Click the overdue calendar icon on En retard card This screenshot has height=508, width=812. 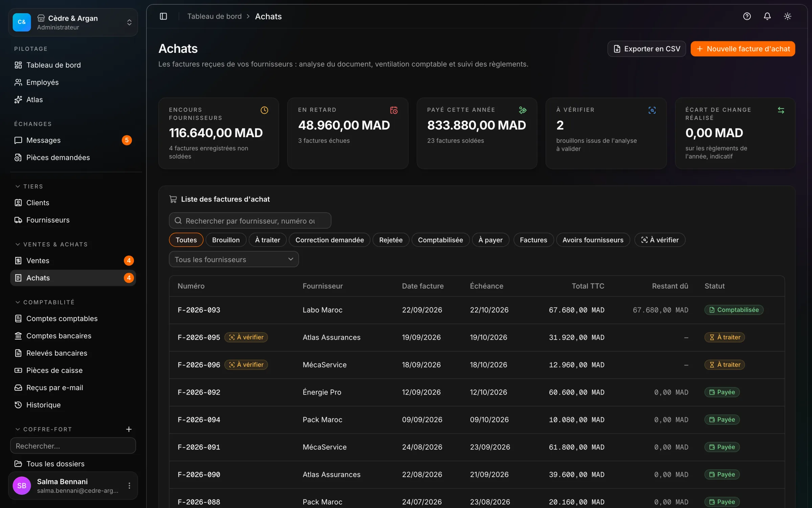click(393, 110)
